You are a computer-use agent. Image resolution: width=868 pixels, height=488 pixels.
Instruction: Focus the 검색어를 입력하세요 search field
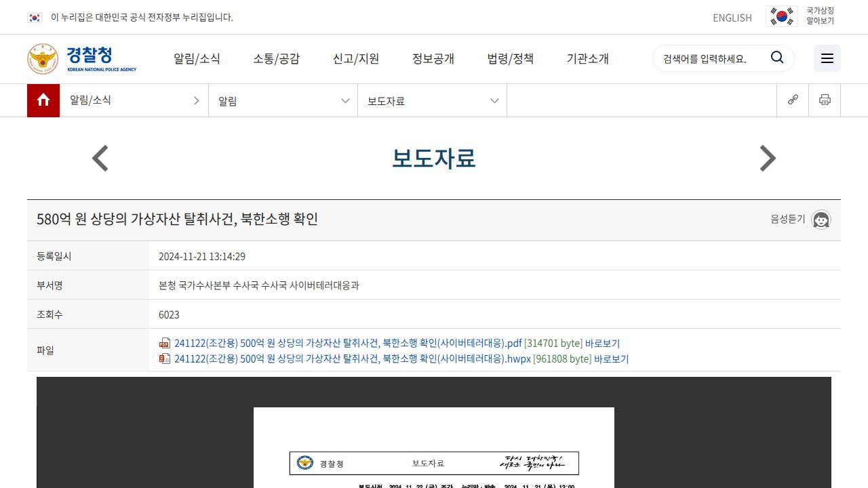click(x=712, y=59)
